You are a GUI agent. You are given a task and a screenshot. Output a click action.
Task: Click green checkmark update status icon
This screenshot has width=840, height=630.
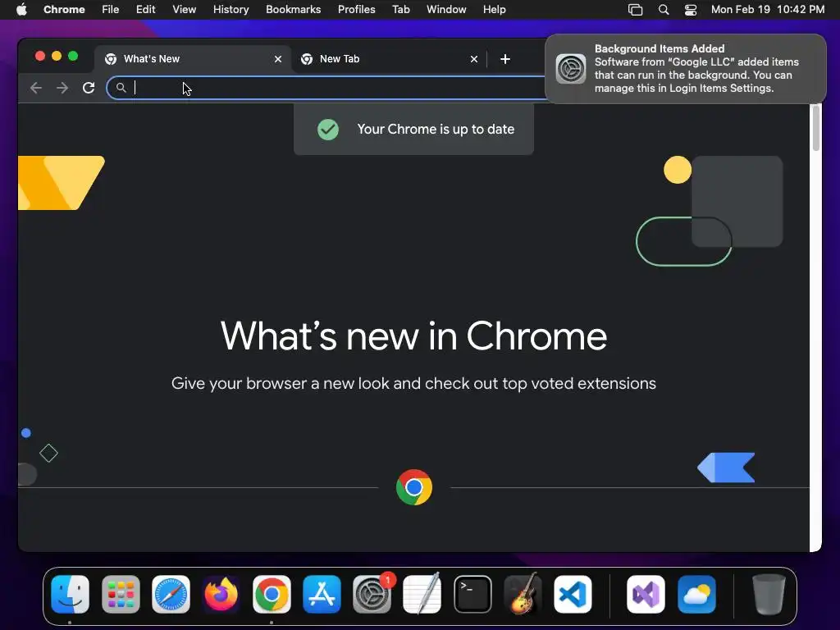click(328, 129)
